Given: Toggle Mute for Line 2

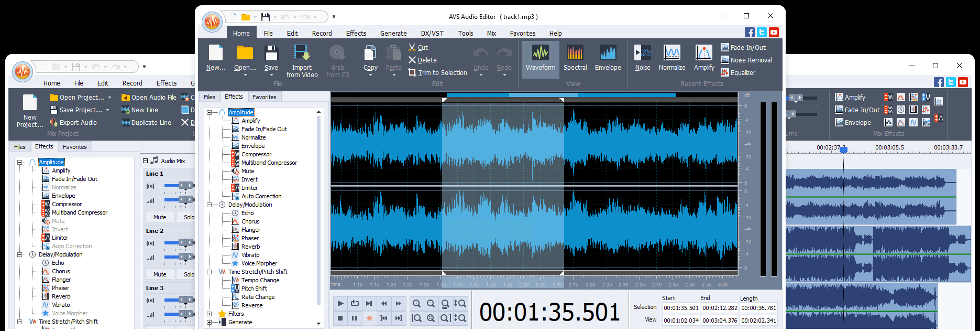Looking at the screenshot, I should [160, 274].
